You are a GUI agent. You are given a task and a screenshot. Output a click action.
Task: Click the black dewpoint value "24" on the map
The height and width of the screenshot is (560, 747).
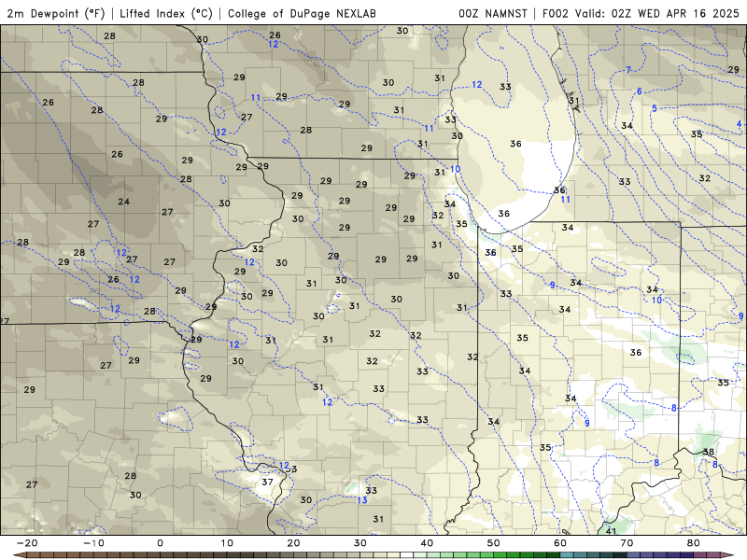124,202
